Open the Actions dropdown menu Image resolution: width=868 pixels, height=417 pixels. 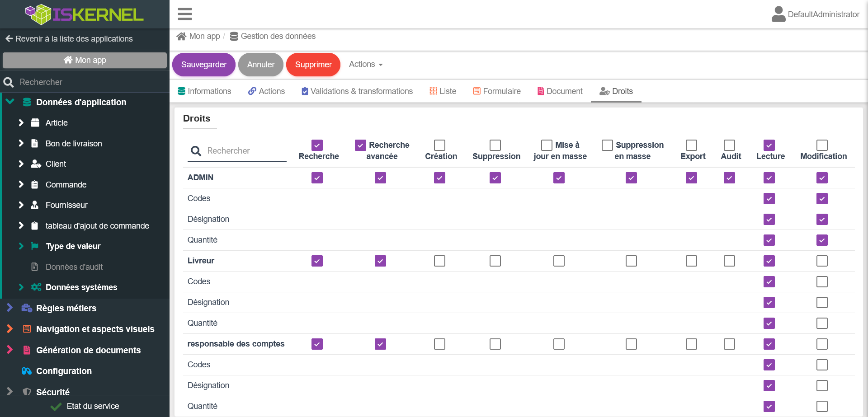pyautogui.click(x=365, y=64)
